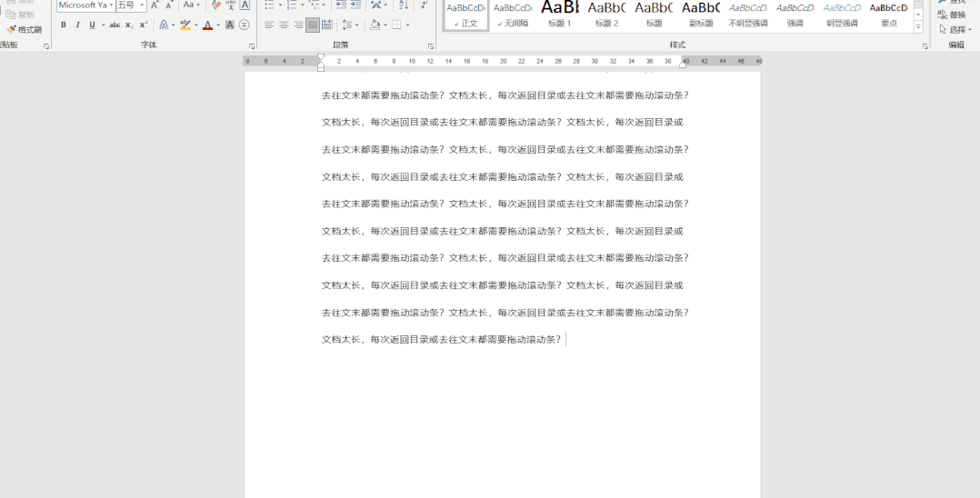Screen dimensions: 980x498
Task: Apply the red font color
Action: click(x=207, y=25)
